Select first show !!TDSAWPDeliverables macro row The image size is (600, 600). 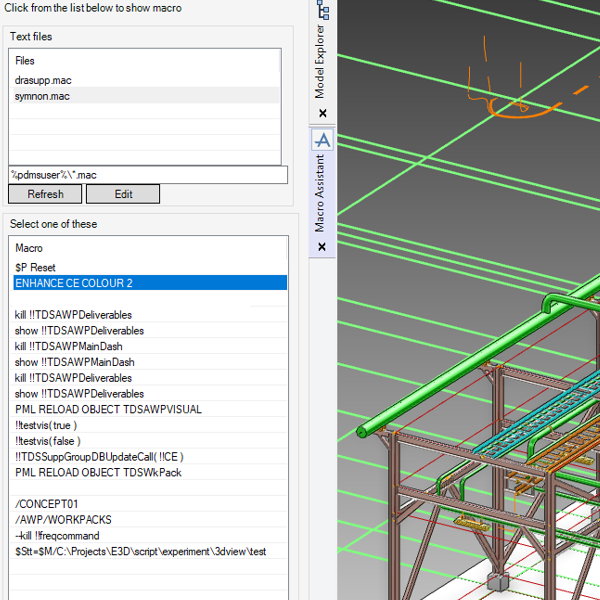pyautogui.click(x=150, y=330)
